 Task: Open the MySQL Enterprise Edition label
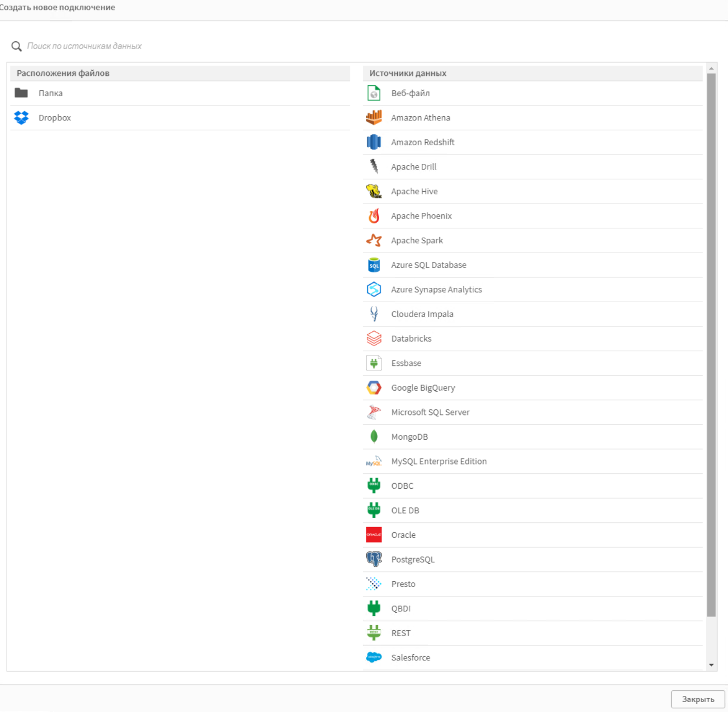439,461
